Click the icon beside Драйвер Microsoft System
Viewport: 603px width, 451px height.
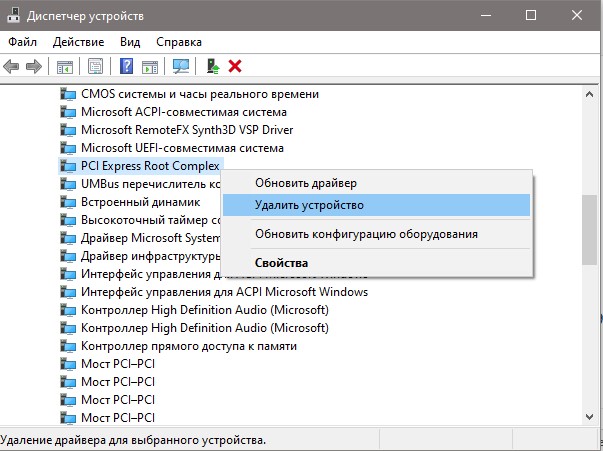[x=68, y=238]
